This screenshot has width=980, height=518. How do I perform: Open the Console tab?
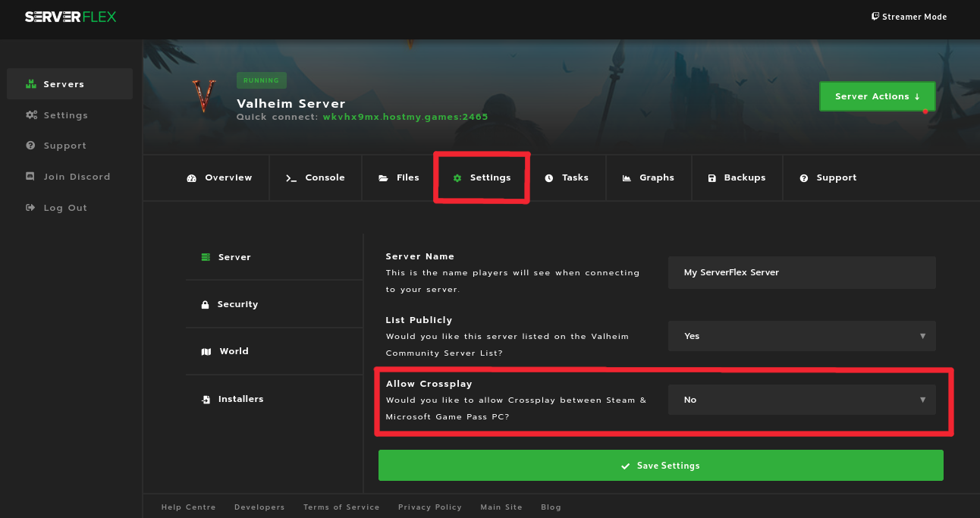tap(316, 177)
